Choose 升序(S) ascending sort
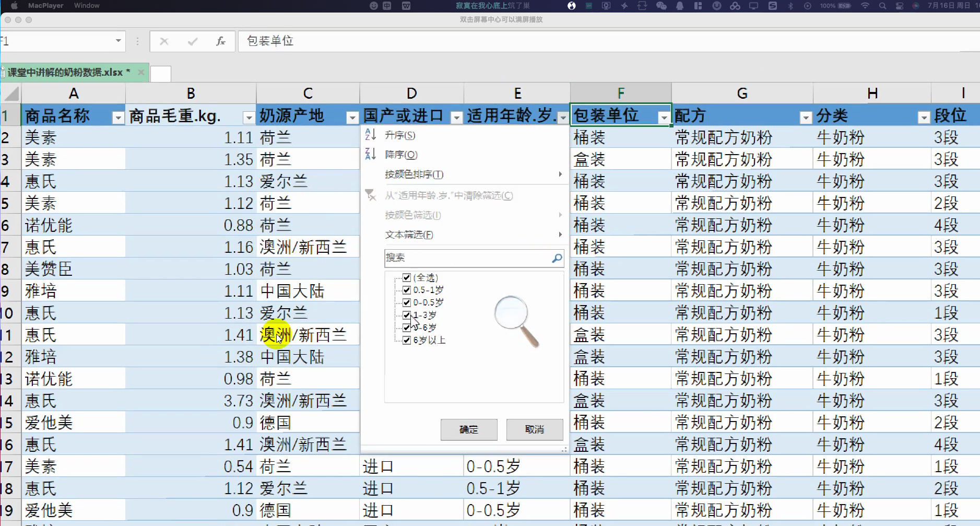 click(464, 135)
